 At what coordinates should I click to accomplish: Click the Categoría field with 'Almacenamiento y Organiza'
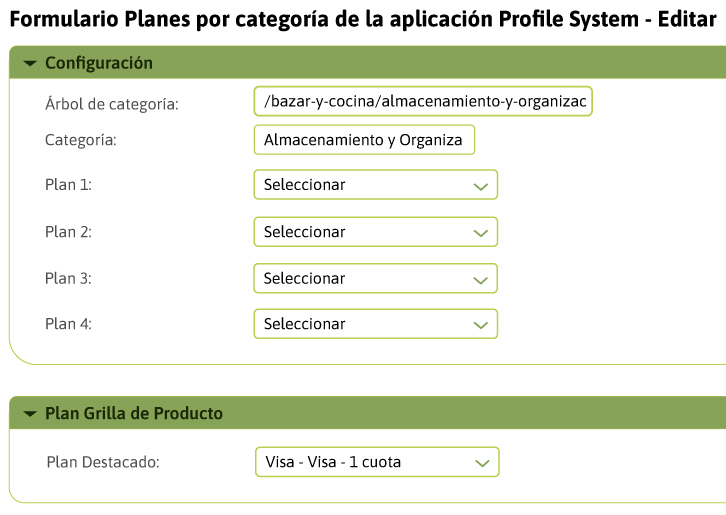364,140
